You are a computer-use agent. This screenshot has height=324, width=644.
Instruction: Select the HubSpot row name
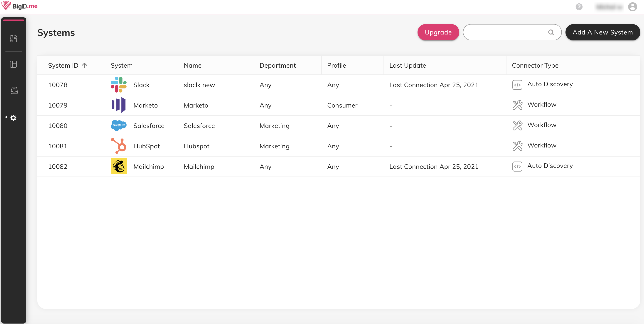tap(197, 146)
